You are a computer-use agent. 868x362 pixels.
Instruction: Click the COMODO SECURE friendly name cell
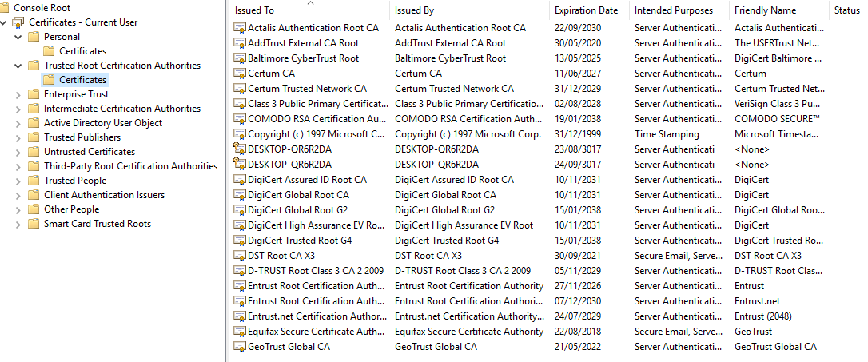pos(777,118)
